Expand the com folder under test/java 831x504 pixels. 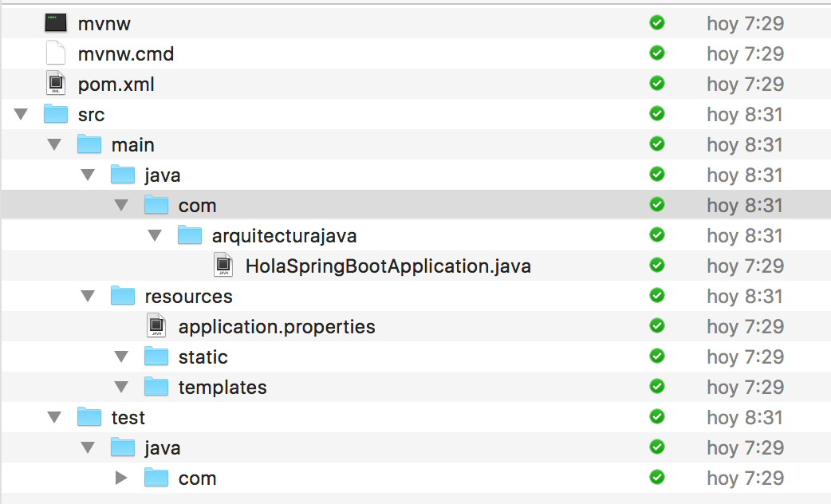pyautogui.click(x=121, y=478)
